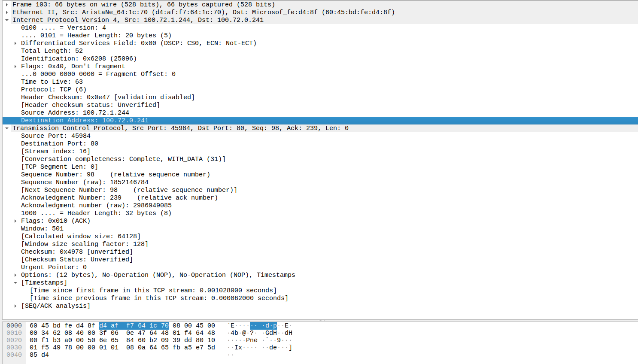Collapse the [Timestamps] node

click(x=15, y=282)
